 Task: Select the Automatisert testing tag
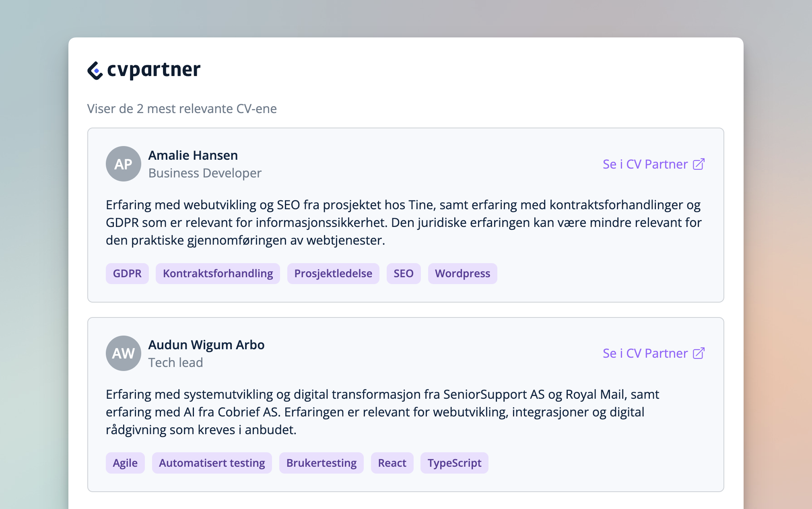pos(212,463)
